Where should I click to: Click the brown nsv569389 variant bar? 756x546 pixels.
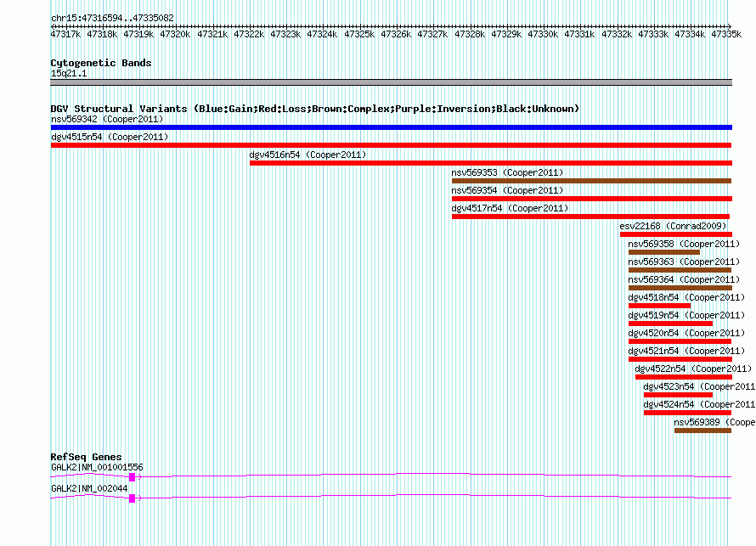click(x=703, y=431)
